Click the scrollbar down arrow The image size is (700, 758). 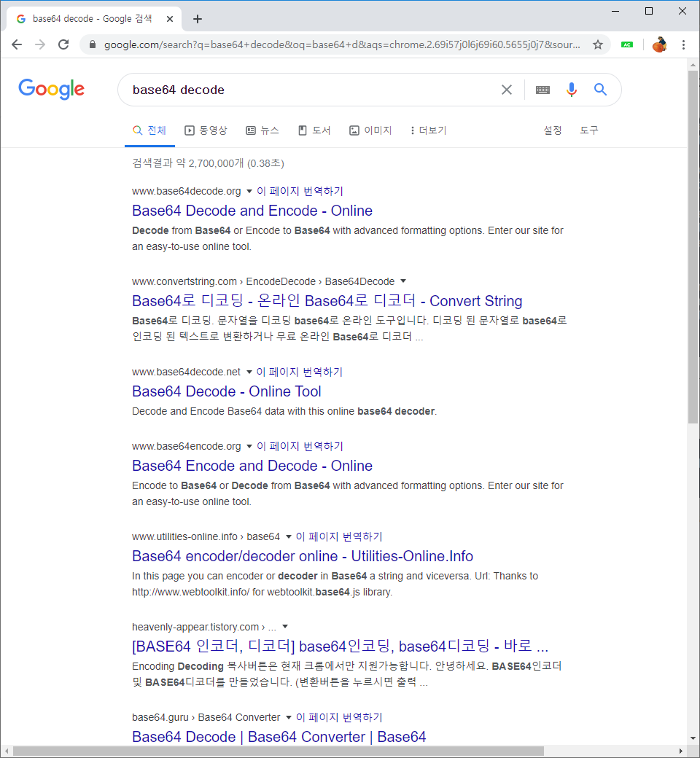point(693,738)
